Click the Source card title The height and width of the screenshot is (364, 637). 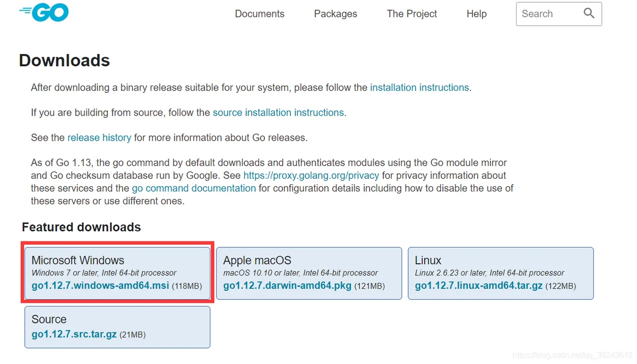49,319
